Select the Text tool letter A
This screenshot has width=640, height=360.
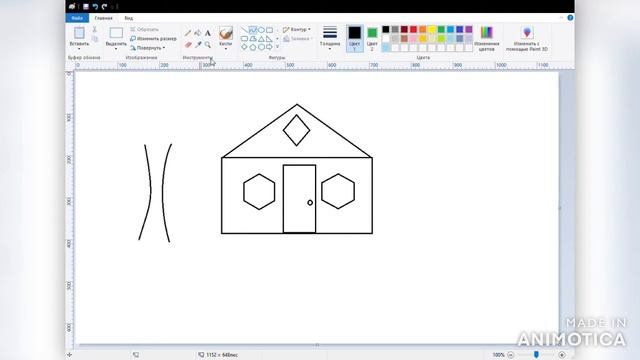pyautogui.click(x=208, y=33)
